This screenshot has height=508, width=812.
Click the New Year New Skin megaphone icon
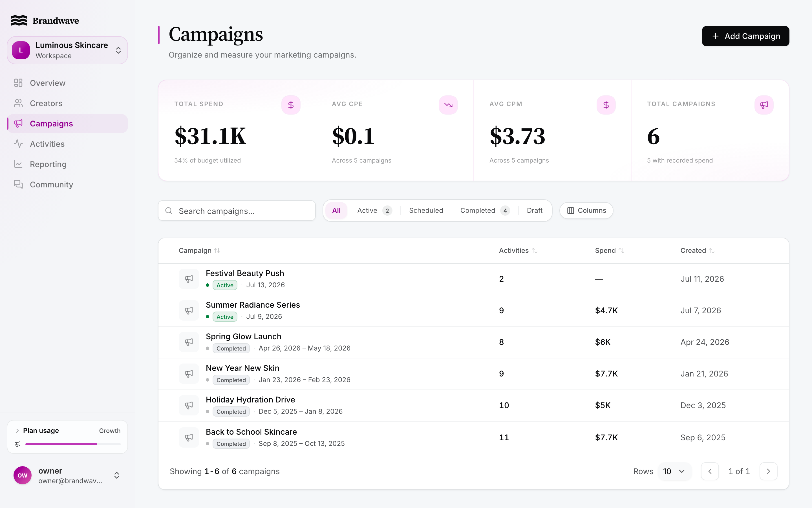click(189, 374)
